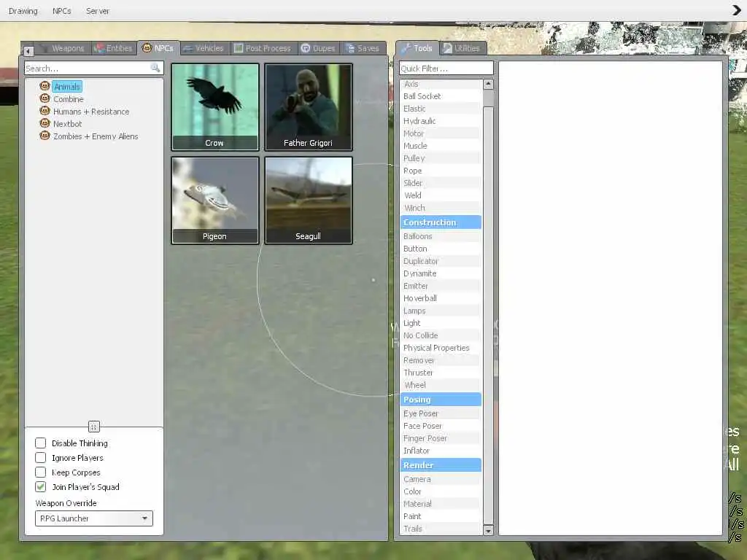
Task: Select the Ball Socket tool
Action: (x=441, y=96)
